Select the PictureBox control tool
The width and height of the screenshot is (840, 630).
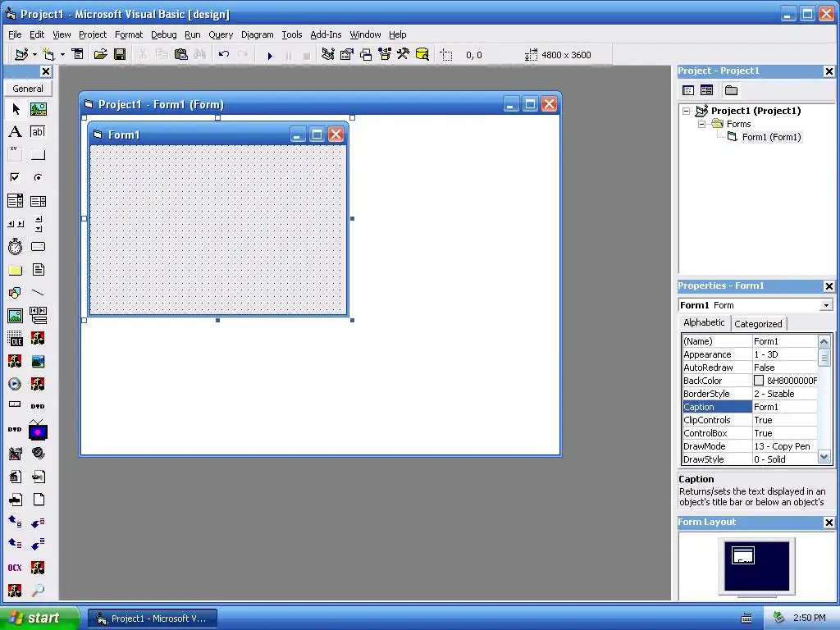click(x=38, y=109)
